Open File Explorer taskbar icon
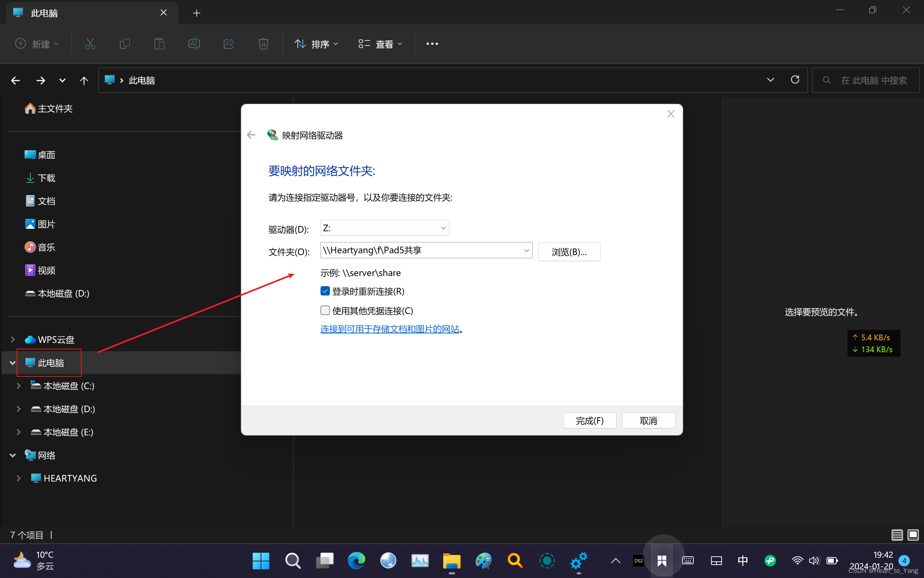 452,561
